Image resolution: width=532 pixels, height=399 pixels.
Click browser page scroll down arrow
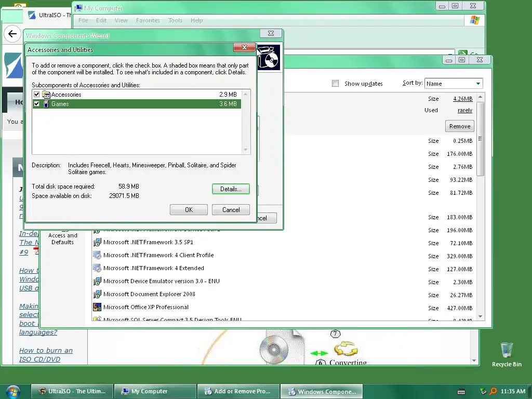474,361
